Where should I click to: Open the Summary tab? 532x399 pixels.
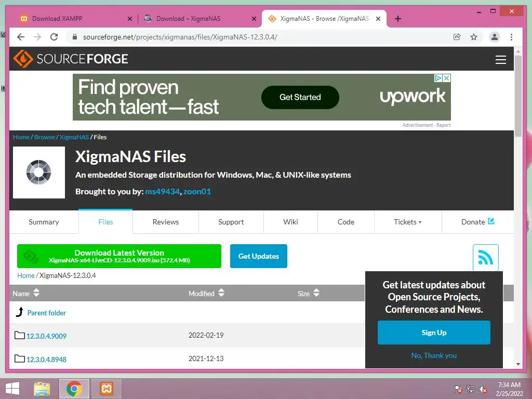44,222
